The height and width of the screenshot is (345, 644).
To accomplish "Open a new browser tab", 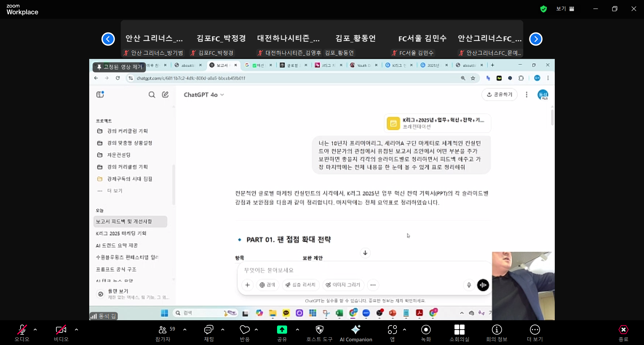I will (493, 65).
